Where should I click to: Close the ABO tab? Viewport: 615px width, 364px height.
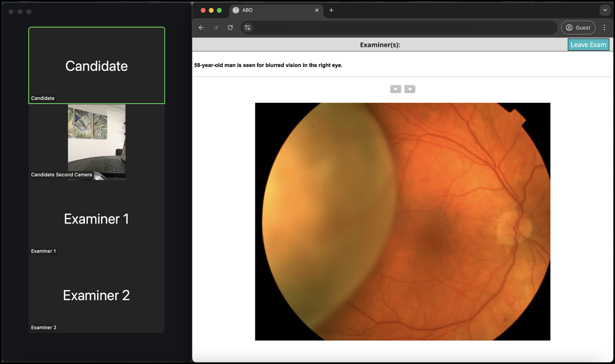click(x=317, y=10)
